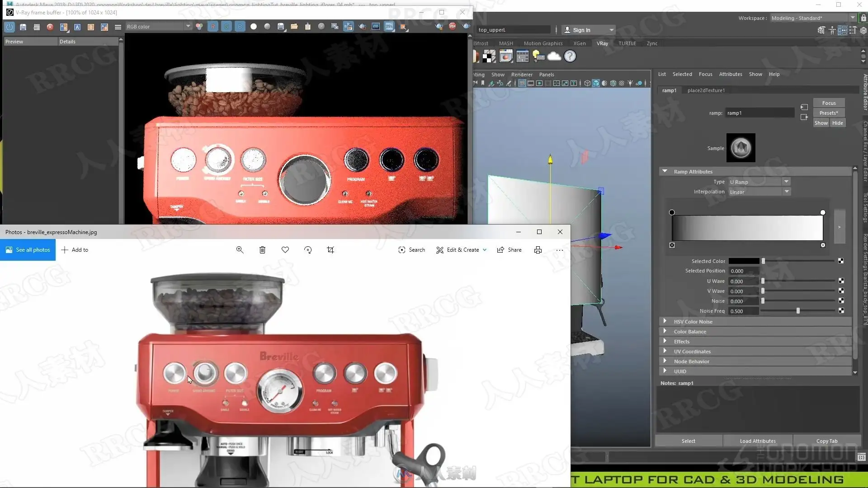Open the RGB color channel dropdown
The image size is (868, 488).
tap(158, 27)
